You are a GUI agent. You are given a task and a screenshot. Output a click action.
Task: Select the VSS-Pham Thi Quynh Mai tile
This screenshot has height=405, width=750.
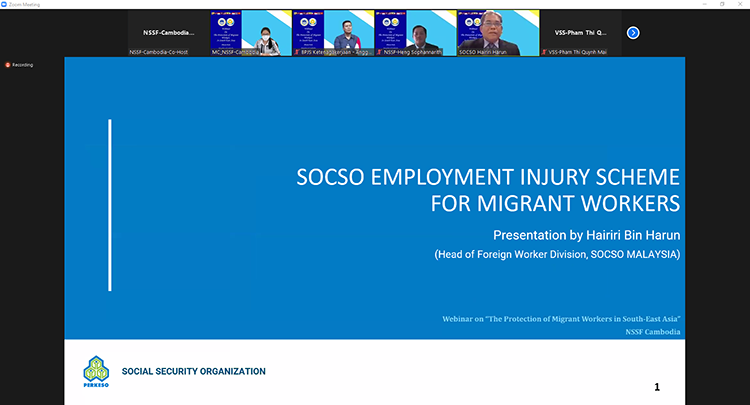(581, 33)
